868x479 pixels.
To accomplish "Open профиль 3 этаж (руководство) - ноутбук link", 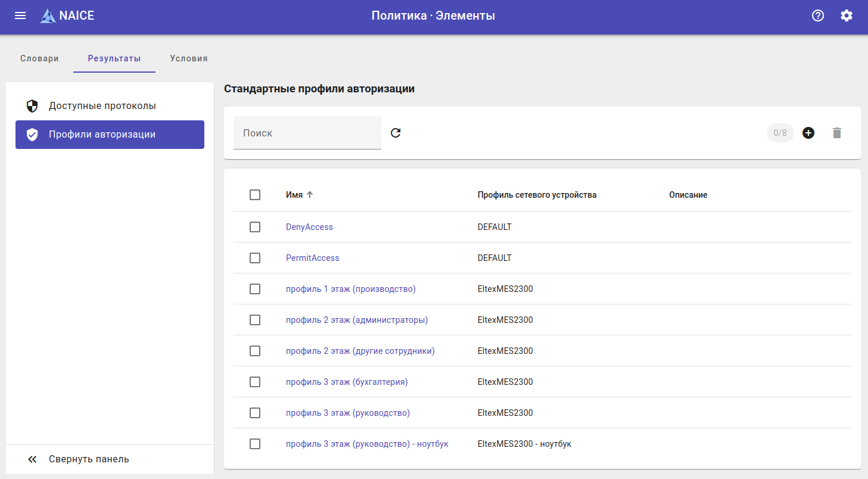I will pos(367,444).
